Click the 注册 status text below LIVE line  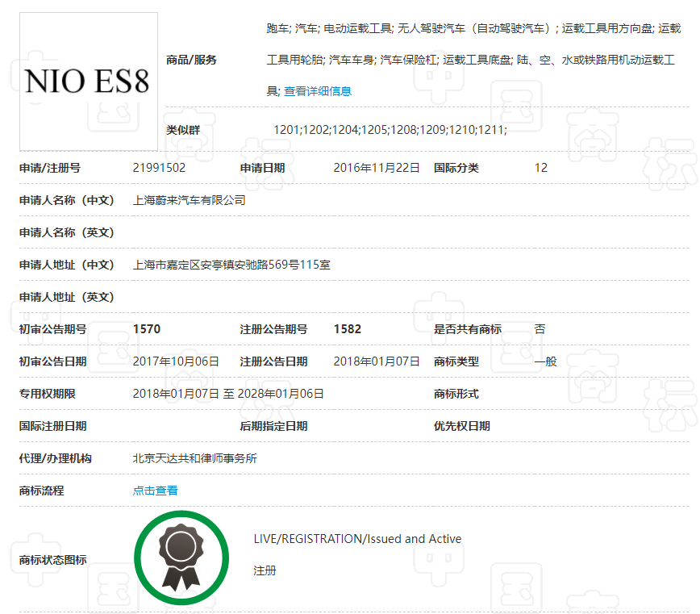(x=263, y=570)
